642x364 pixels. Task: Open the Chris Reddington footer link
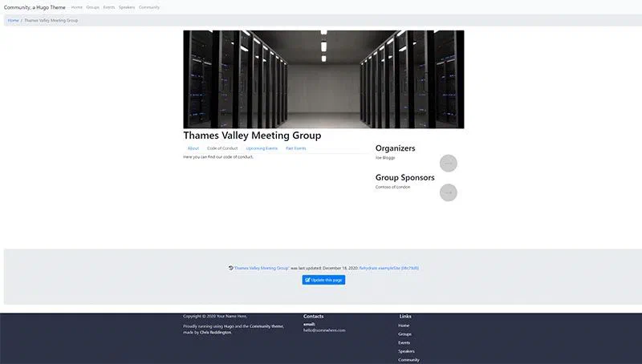pos(215,333)
